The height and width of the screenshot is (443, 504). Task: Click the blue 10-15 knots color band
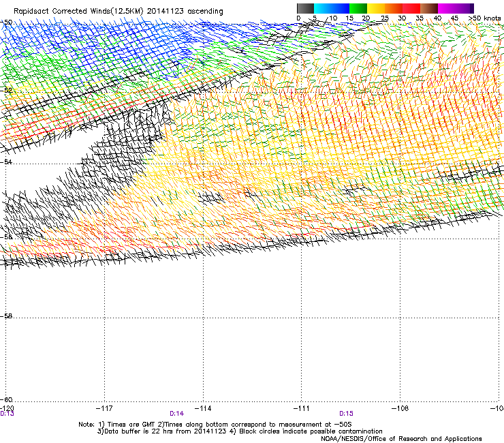click(x=341, y=8)
